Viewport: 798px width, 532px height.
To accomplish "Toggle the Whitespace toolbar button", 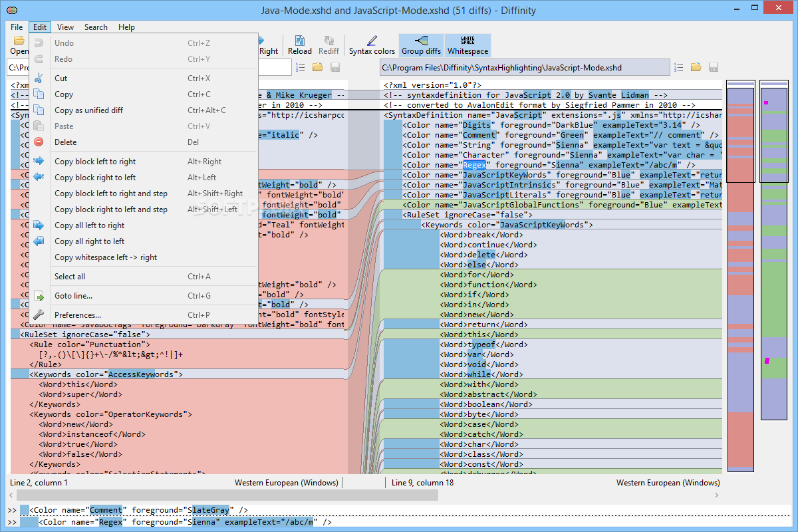I will tap(467, 45).
